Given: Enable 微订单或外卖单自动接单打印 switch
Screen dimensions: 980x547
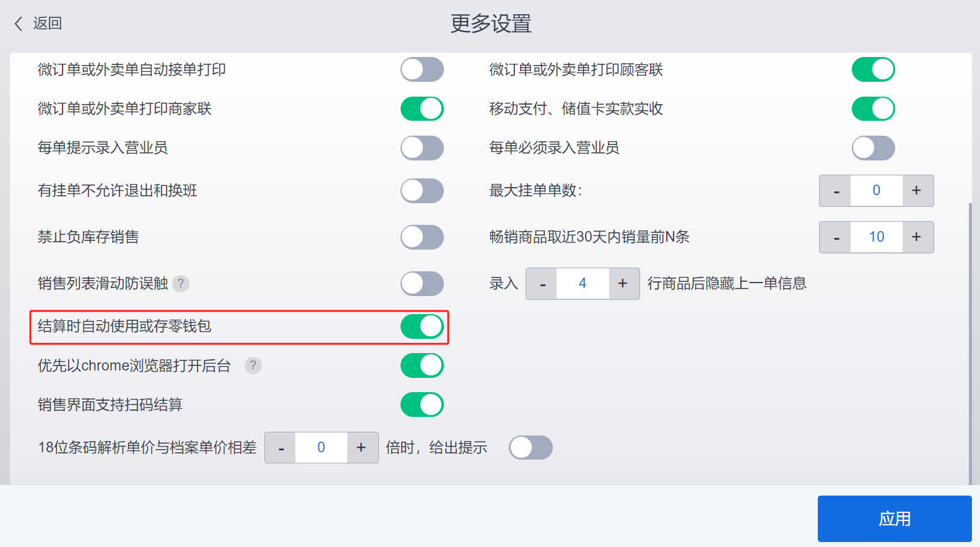Looking at the screenshot, I should pyautogui.click(x=422, y=69).
